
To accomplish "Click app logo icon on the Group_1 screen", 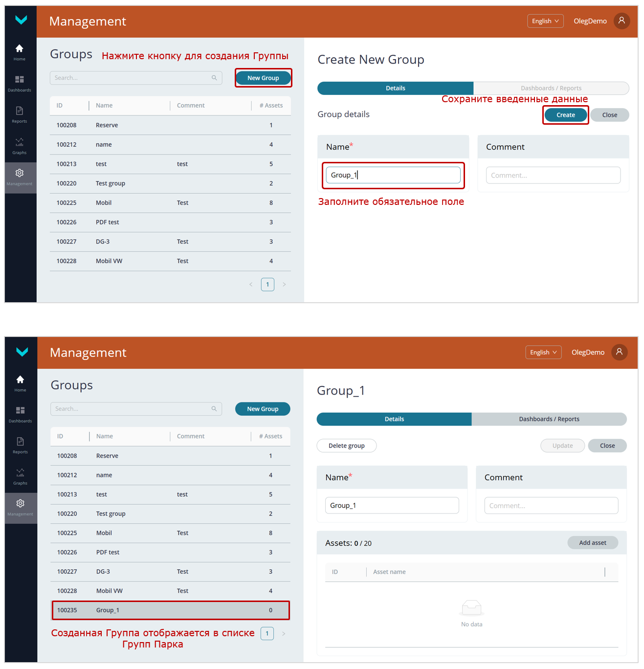I will [22, 352].
